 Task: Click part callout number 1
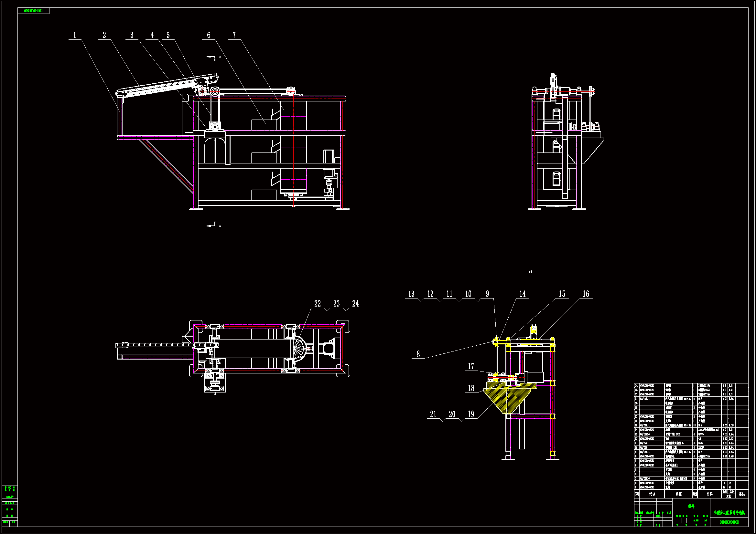[x=75, y=35]
